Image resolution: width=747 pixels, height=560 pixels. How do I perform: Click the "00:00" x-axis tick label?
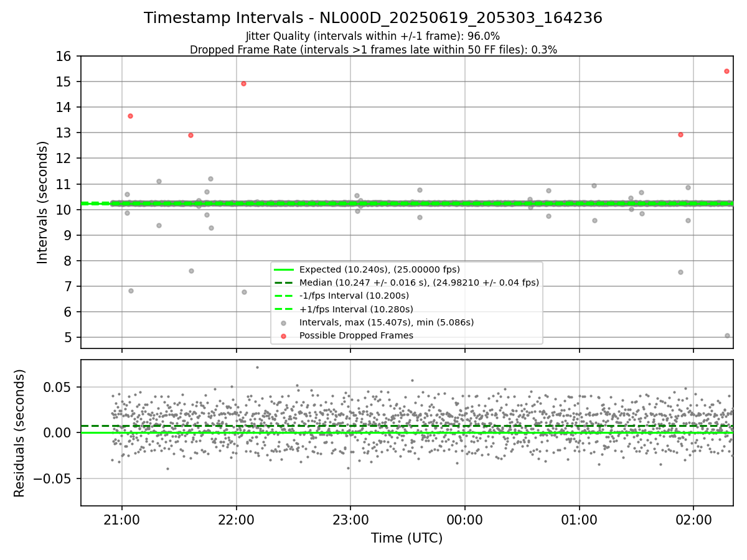(x=465, y=520)
